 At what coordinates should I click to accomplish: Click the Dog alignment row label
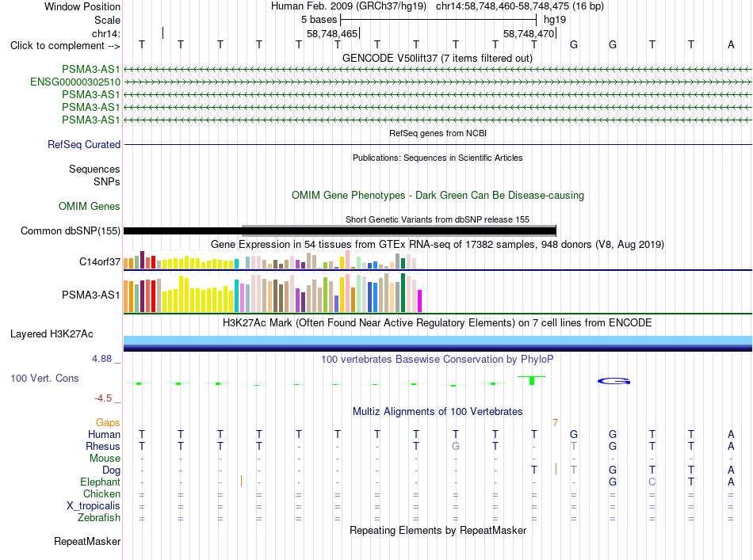(x=112, y=470)
